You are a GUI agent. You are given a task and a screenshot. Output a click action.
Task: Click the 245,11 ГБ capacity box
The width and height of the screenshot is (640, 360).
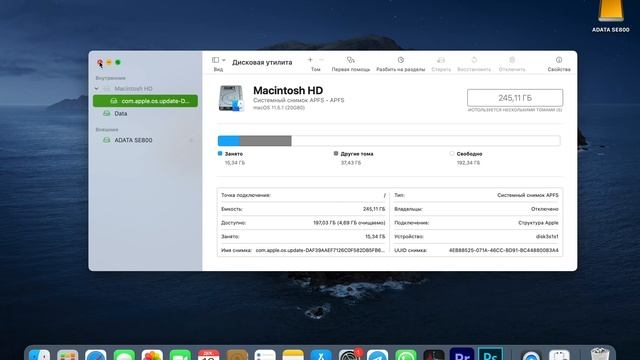[x=515, y=98]
